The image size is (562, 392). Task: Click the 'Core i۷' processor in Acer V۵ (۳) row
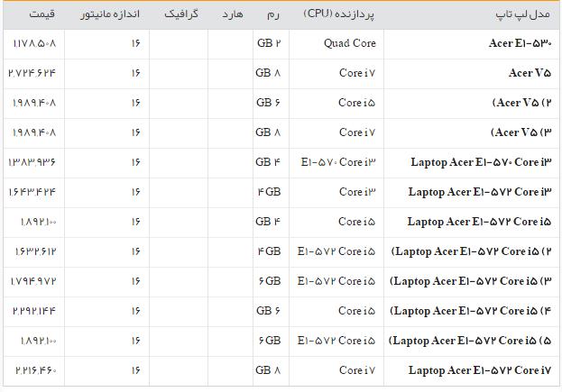coord(357,132)
